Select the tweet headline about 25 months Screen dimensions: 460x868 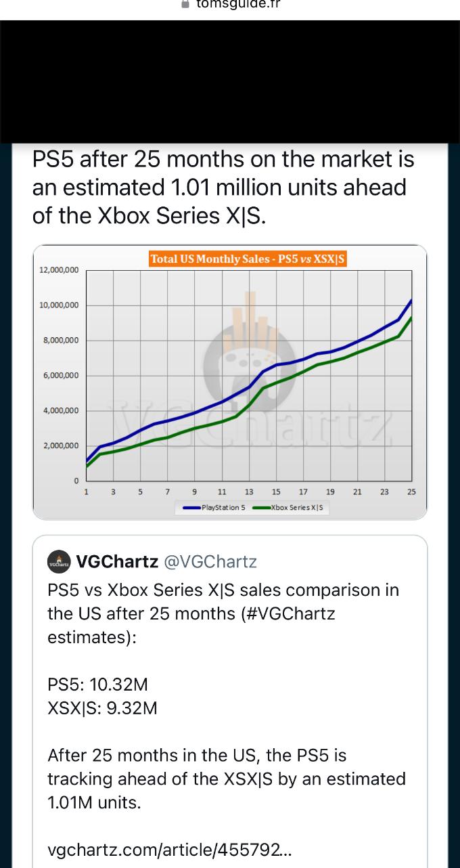tap(223, 188)
